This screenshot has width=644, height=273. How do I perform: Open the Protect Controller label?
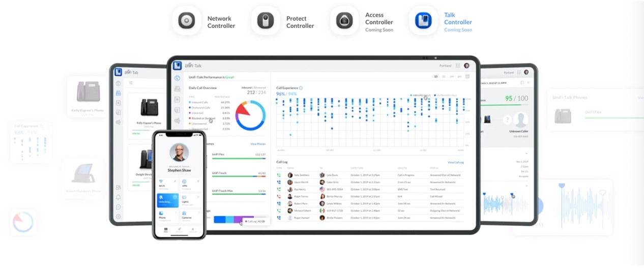300,22
